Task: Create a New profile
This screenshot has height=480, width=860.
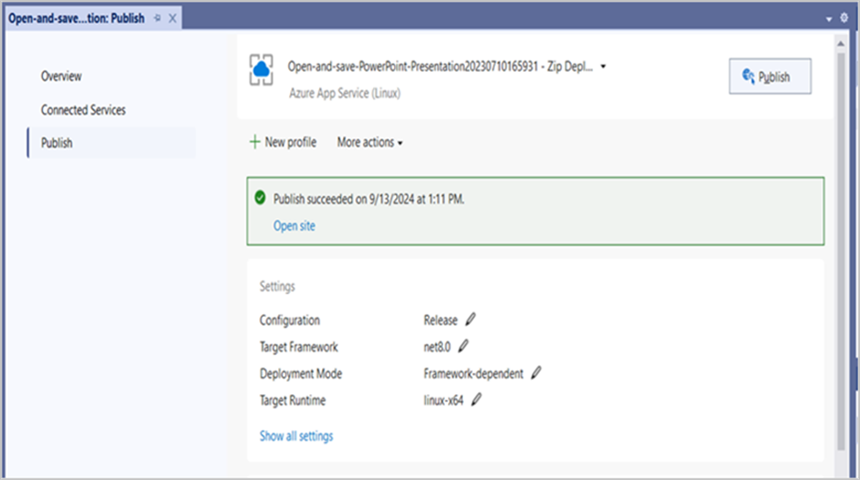Action: (x=283, y=143)
